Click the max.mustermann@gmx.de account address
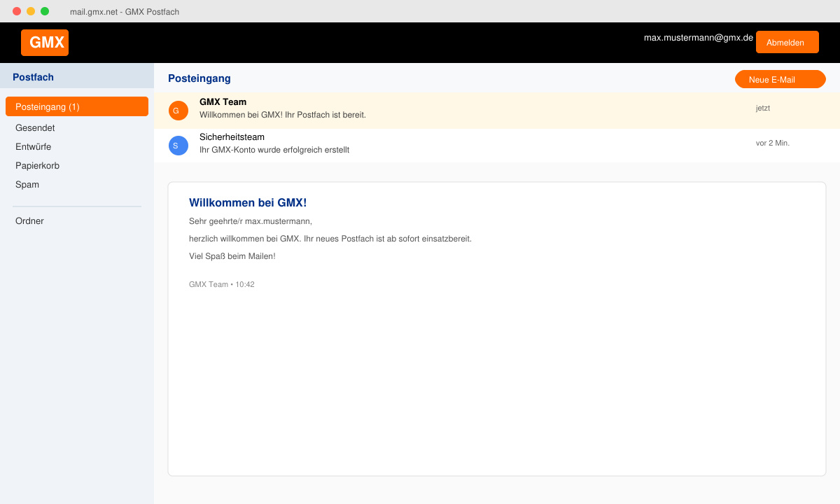Image resolution: width=840 pixels, height=504 pixels. [699, 38]
